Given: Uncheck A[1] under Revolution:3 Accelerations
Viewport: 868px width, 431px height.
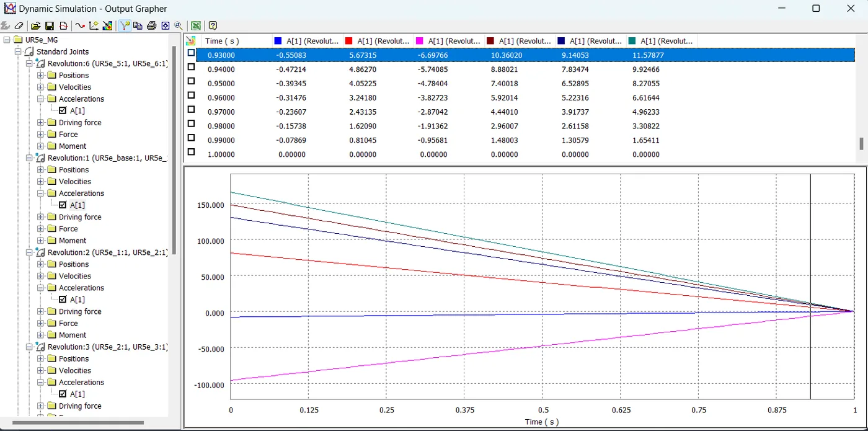Looking at the screenshot, I should click(63, 394).
